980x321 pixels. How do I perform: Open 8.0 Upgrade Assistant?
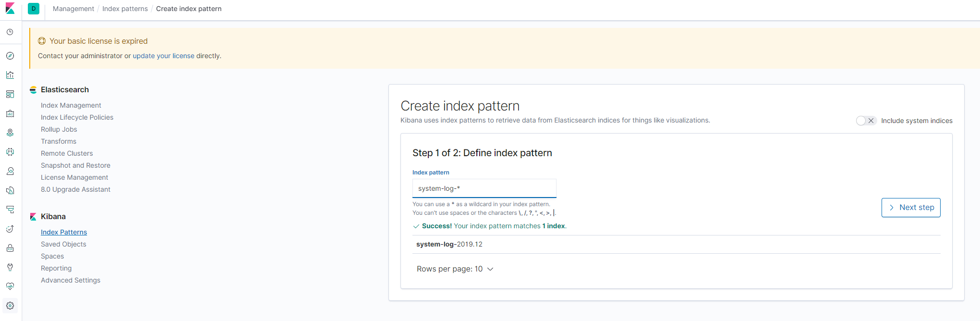(75, 189)
